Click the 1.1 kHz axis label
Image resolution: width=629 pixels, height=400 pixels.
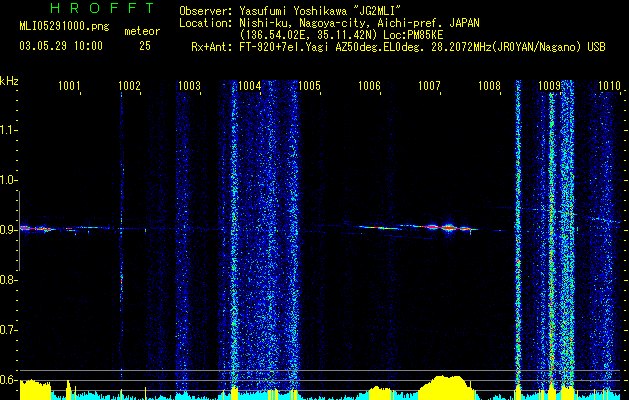pyautogui.click(x=7, y=130)
